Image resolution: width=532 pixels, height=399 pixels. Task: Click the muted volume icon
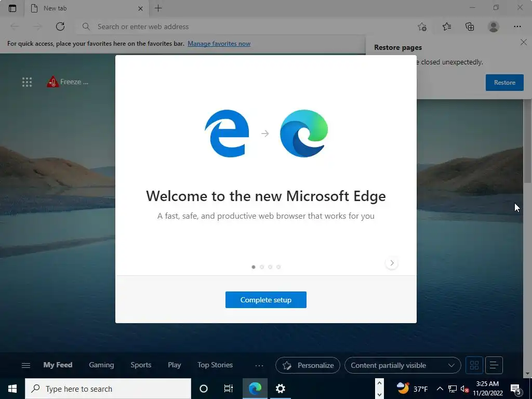click(464, 389)
